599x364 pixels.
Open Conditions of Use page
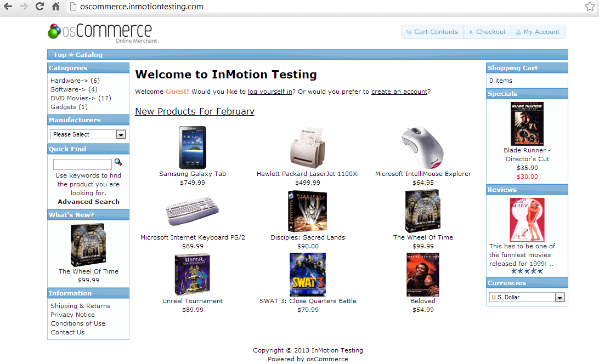pyautogui.click(x=78, y=323)
